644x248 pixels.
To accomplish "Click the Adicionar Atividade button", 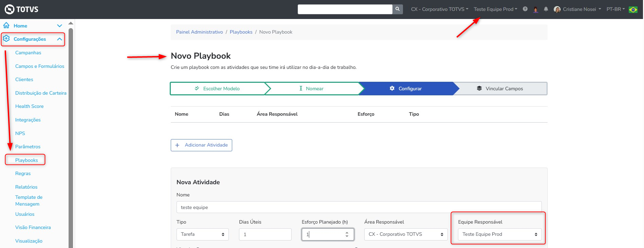I will pyautogui.click(x=201, y=145).
